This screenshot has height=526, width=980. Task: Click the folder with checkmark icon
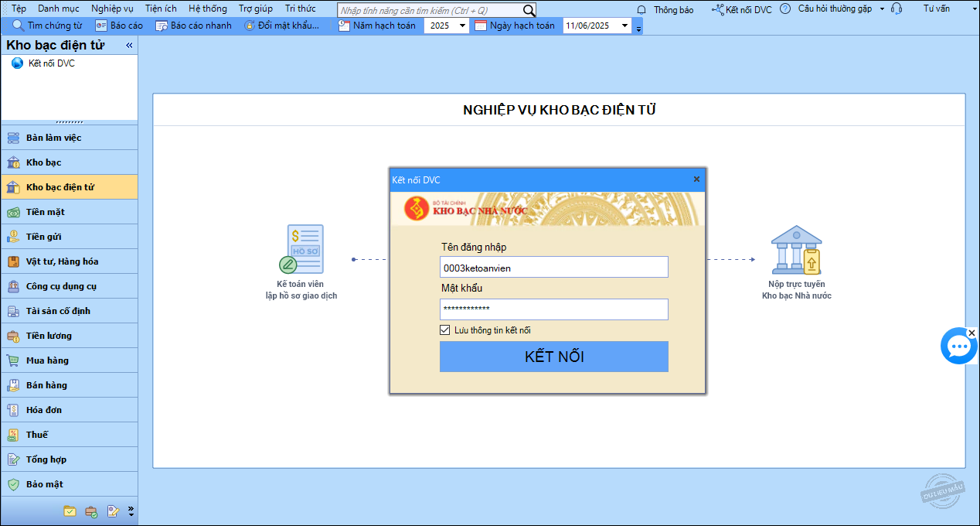[x=70, y=511]
